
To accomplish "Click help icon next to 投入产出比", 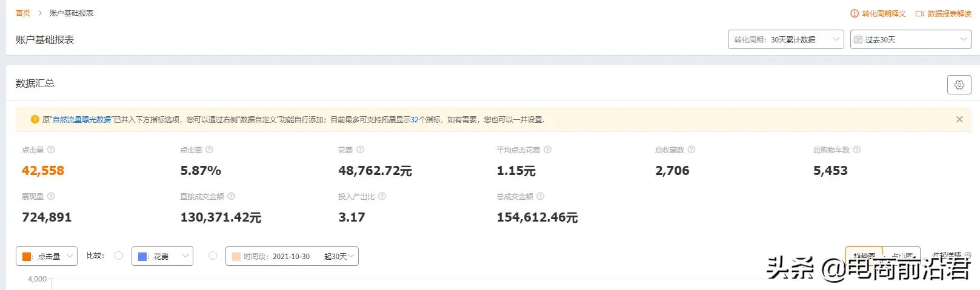I will 382,196.
